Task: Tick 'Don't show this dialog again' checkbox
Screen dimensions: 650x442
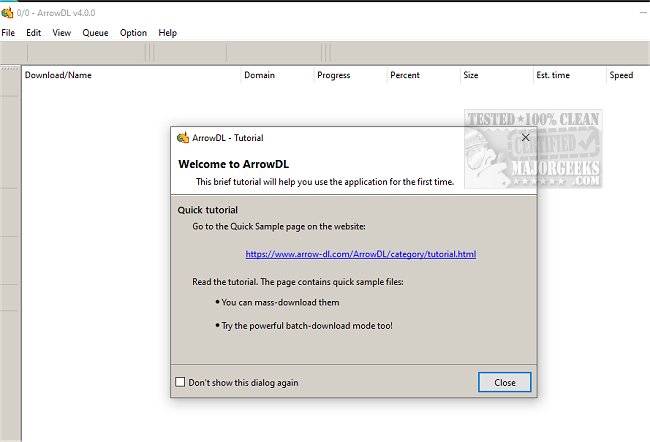Action: pyautogui.click(x=180, y=382)
